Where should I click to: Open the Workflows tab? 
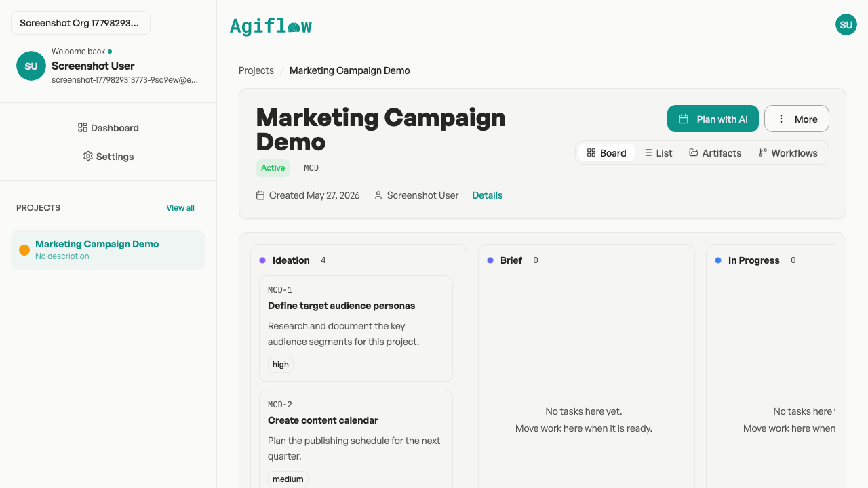point(788,152)
